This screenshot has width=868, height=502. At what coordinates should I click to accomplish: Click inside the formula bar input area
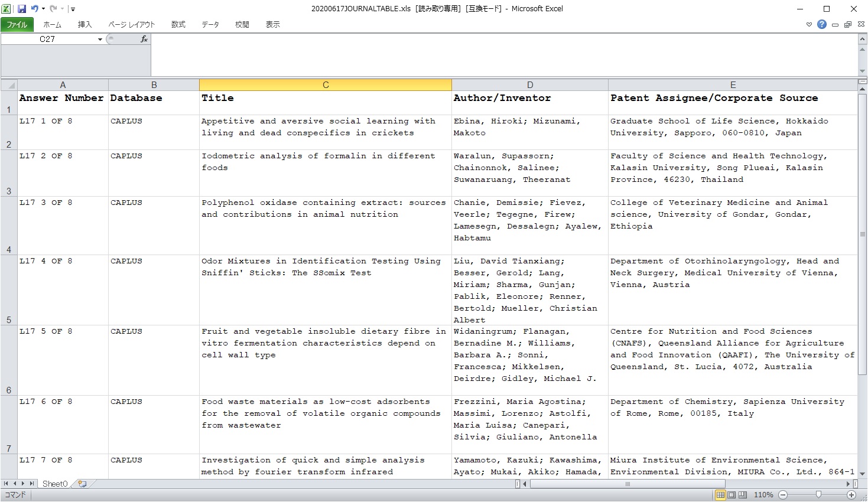click(504, 55)
